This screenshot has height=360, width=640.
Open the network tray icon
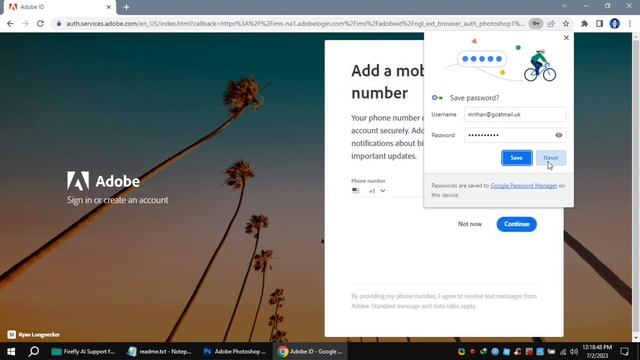pyautogui.click(x=563, y=351)
